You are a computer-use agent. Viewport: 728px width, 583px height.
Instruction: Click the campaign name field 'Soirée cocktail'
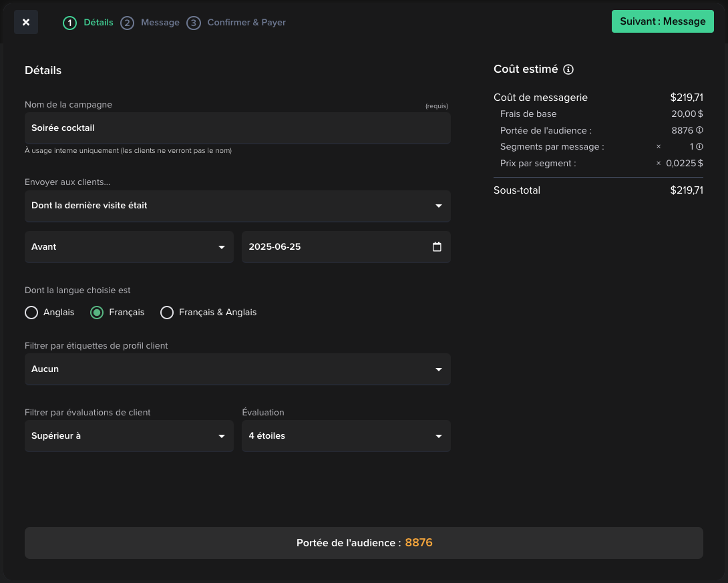tap(237, 128)
